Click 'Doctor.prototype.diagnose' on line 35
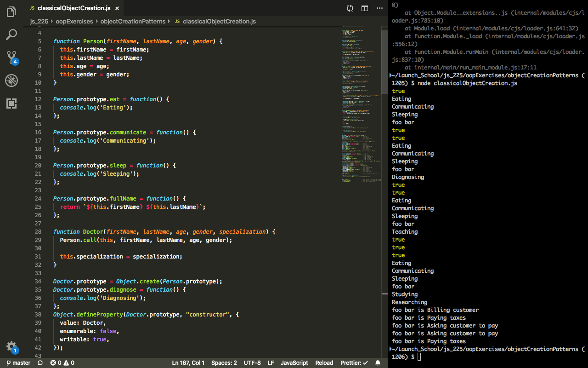Image resolution: width=588 pixels, height=368 pixels. coord(95,290)
